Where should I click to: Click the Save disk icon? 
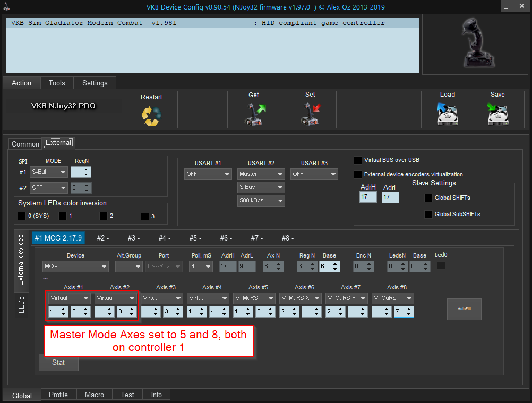[x=497, y=114]
